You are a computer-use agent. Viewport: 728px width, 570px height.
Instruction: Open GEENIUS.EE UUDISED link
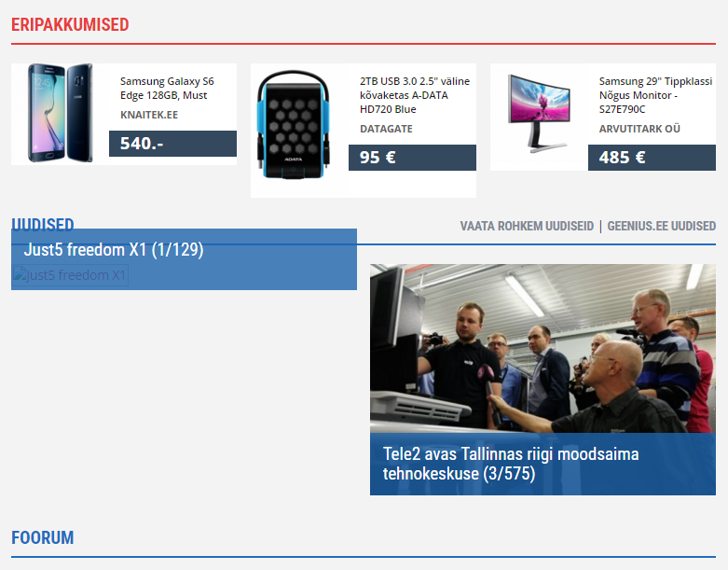tap(661, 227)
